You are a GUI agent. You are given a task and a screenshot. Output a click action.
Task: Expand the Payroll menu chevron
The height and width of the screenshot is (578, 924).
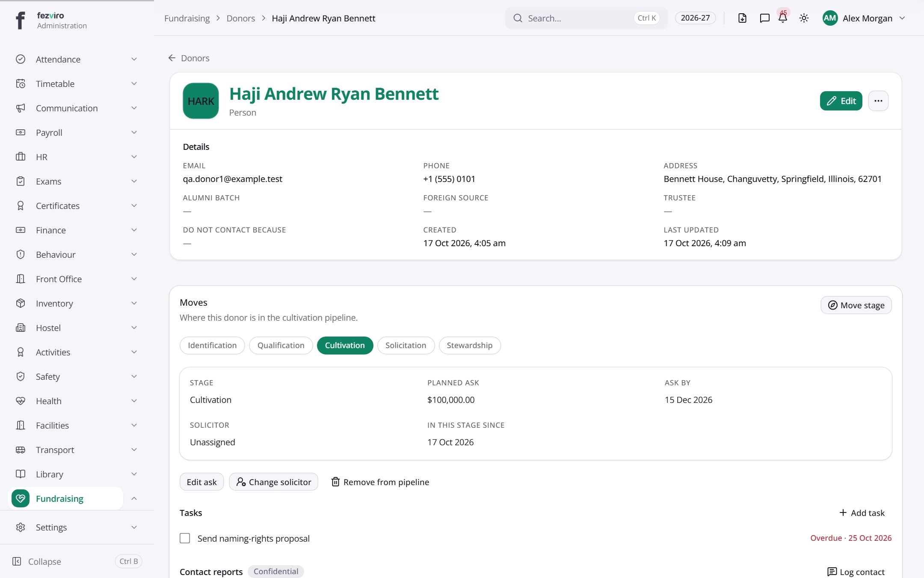point(134,132)
